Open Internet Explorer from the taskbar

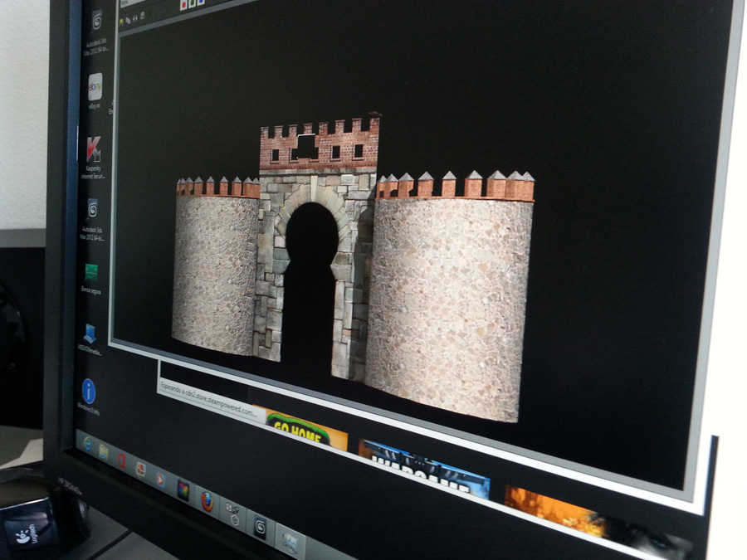click(x=87, y=444)
